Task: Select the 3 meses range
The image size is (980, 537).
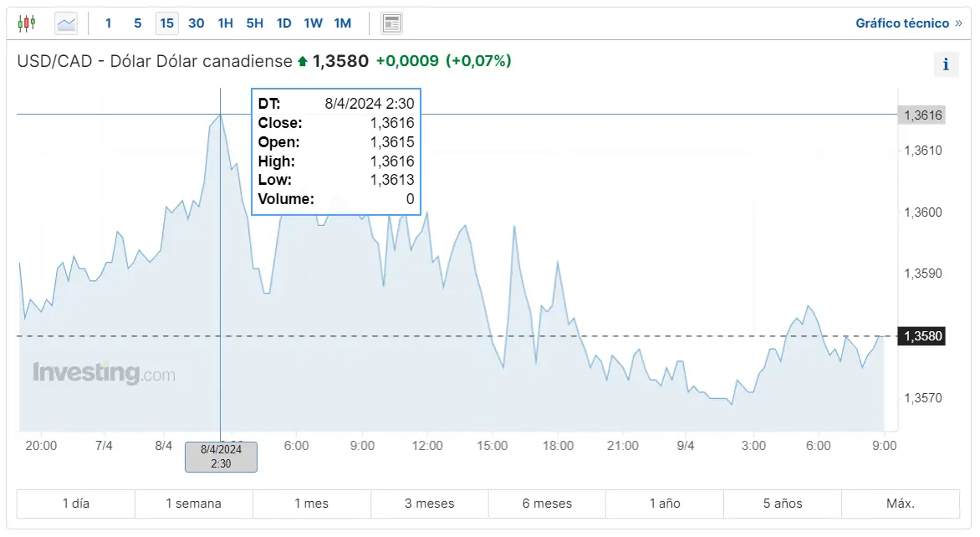Action: (x=429, y=504)
